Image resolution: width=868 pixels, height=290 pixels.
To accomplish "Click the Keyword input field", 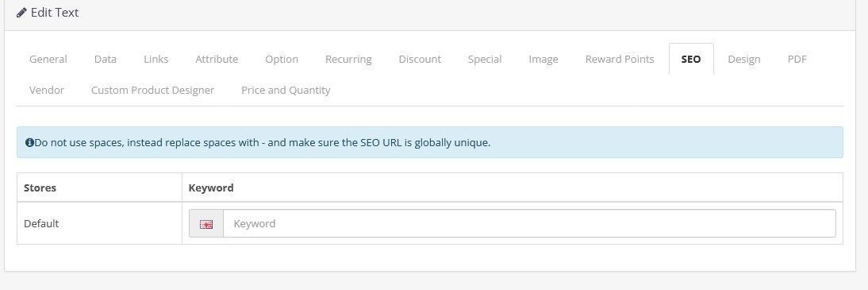I will [x=529, y=223].
